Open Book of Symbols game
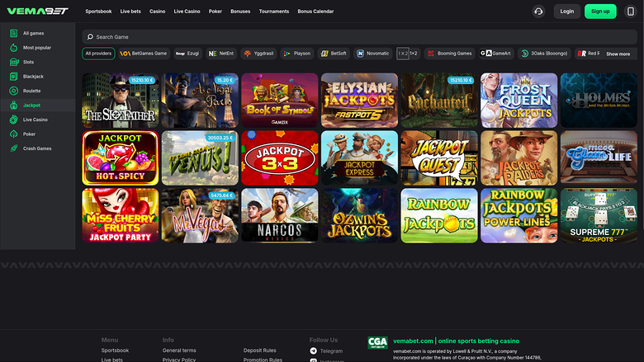Viewport: 644px width, 362px height. (280, 101)
